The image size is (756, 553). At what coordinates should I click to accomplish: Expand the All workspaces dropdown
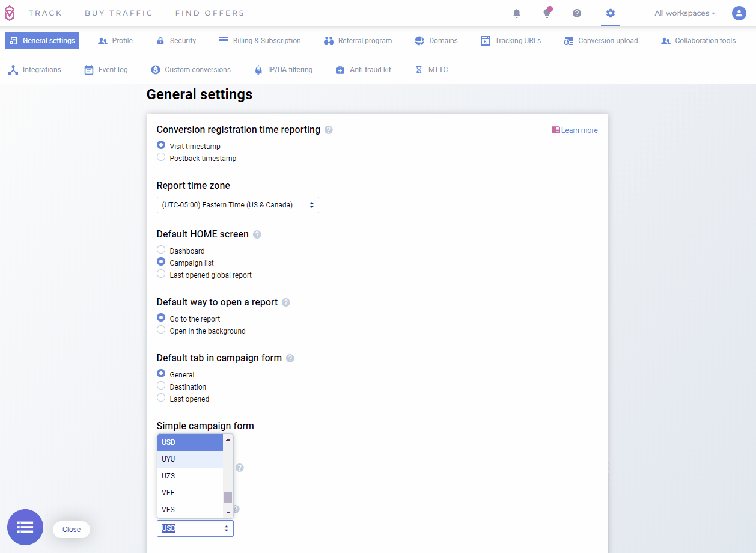684,13
